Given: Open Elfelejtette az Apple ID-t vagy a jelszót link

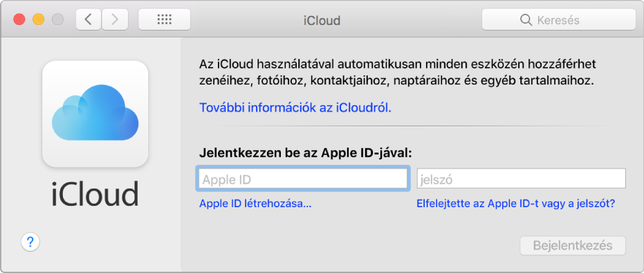Looking at the screenshot, I should point(516,204).
